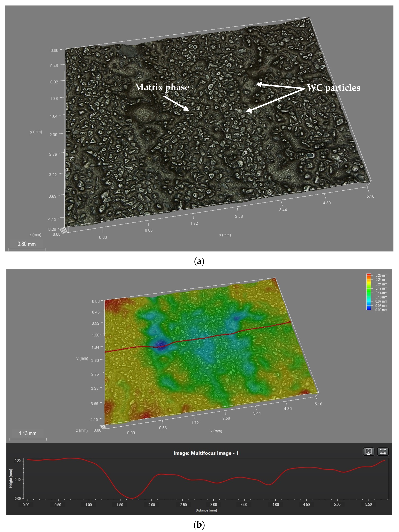Click the "0.07 mm" legend label
The image size is (399, 532).
[381, 301]
